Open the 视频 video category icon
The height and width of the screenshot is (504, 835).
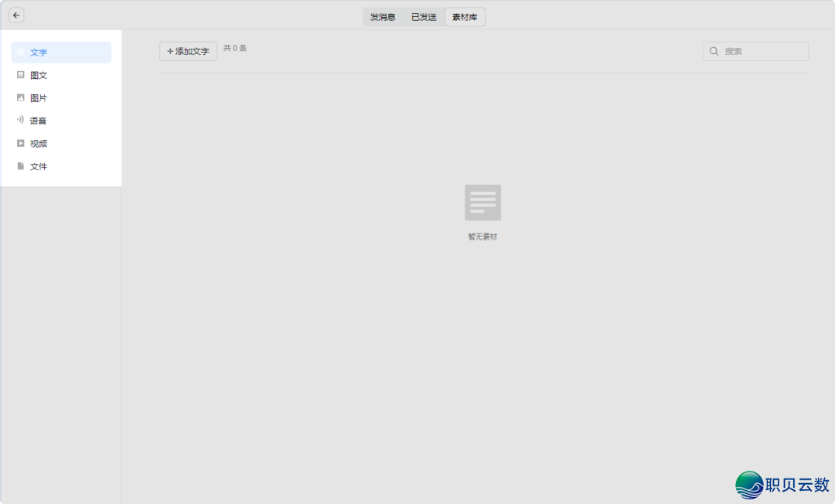(x=21, y=143)
